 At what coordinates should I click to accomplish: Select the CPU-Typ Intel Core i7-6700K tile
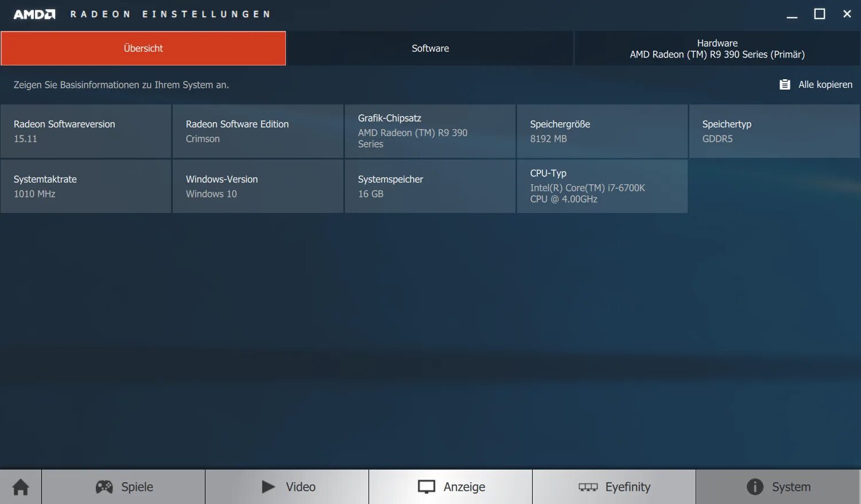603,186
